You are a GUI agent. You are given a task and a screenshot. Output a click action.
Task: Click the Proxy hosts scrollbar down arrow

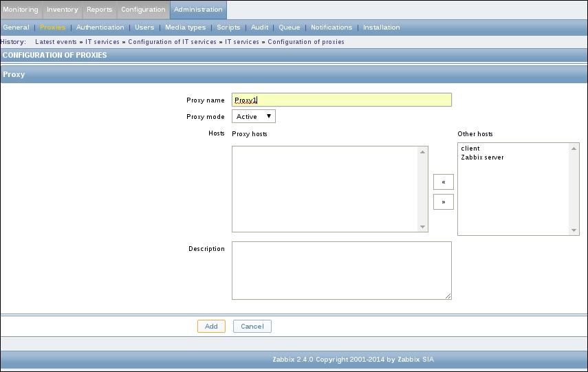(x=423, y=227)
